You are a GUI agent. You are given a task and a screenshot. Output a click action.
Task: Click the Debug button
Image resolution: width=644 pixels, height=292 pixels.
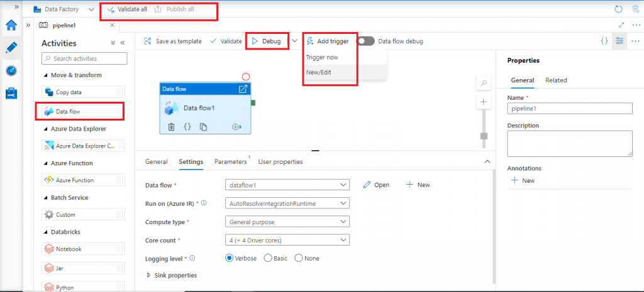267,41
